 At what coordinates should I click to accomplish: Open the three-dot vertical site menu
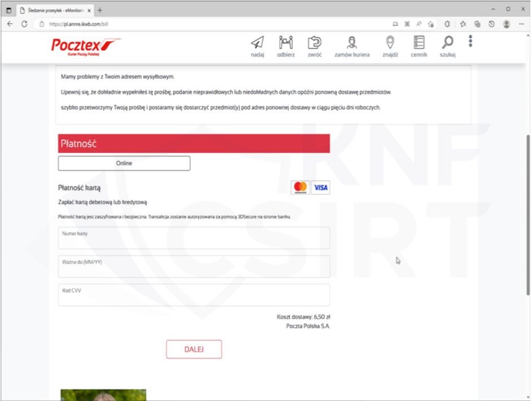coord(471,41)
